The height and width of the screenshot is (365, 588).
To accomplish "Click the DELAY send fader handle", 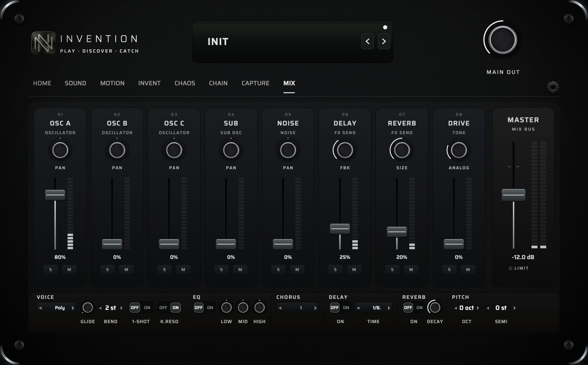I will [340, 229].
